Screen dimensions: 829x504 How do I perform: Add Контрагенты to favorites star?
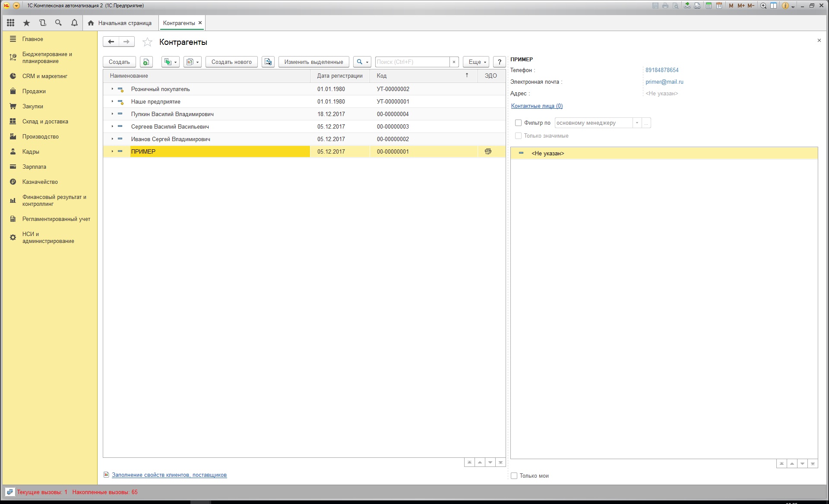[147, 42]
